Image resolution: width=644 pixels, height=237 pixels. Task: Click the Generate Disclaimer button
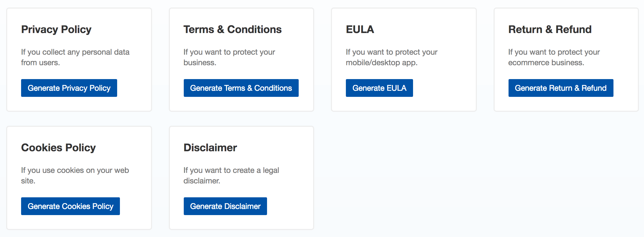(x=225, y=206)
